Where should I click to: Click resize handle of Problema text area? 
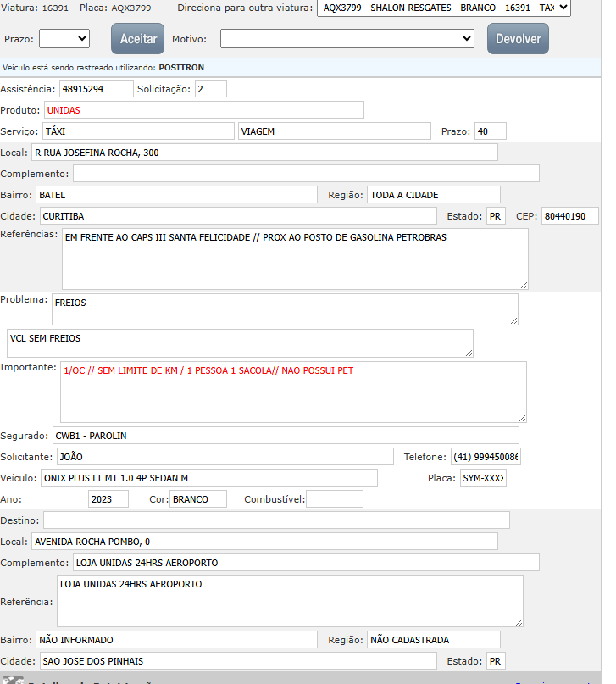coord(514,321)
